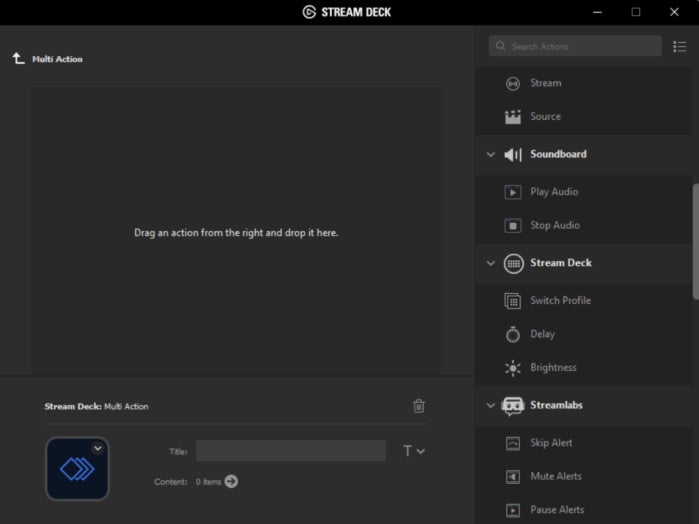Viewport: 699px width, 524px height.
Task: Click the '0 items' content text
Action: click(x=208, y=482)
